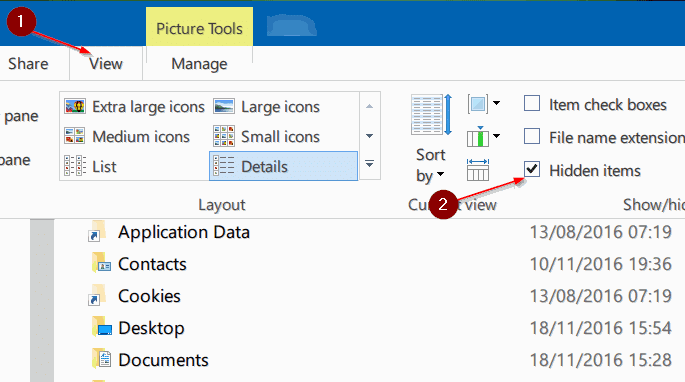Click date 18/11/2016 15:28

pos(601,360)
